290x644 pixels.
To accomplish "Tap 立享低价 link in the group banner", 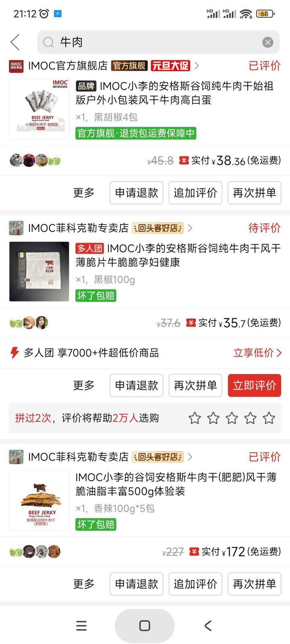I will (257, 353).
